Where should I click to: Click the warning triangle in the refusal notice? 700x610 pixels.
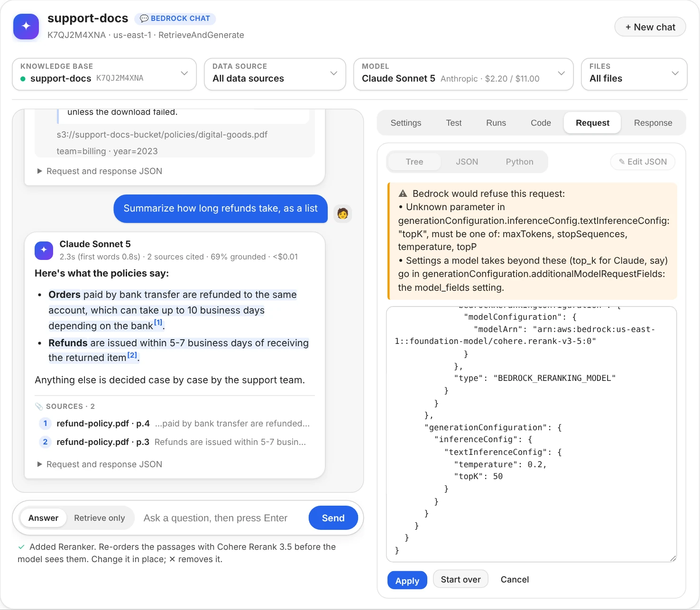coord(403,194)
